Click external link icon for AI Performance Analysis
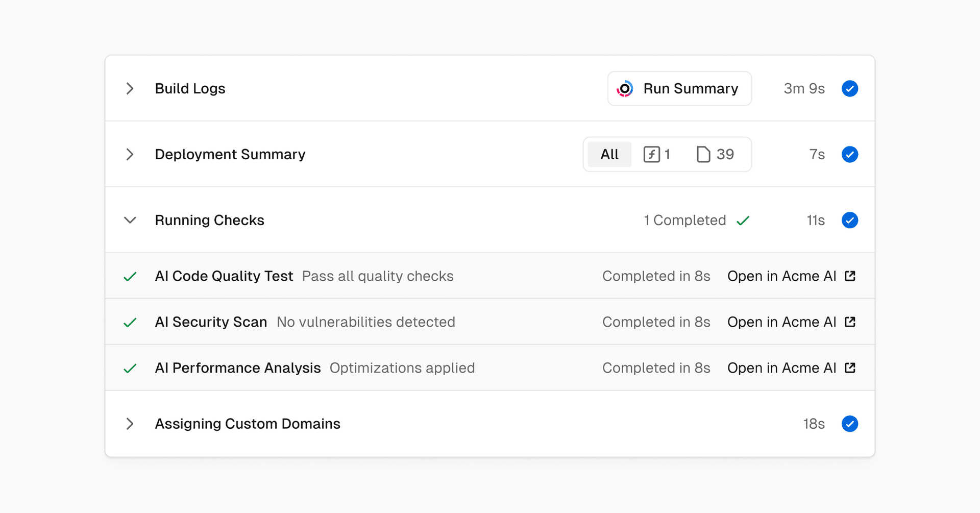The width and height of the screenshot is (980, 513). 850,368
